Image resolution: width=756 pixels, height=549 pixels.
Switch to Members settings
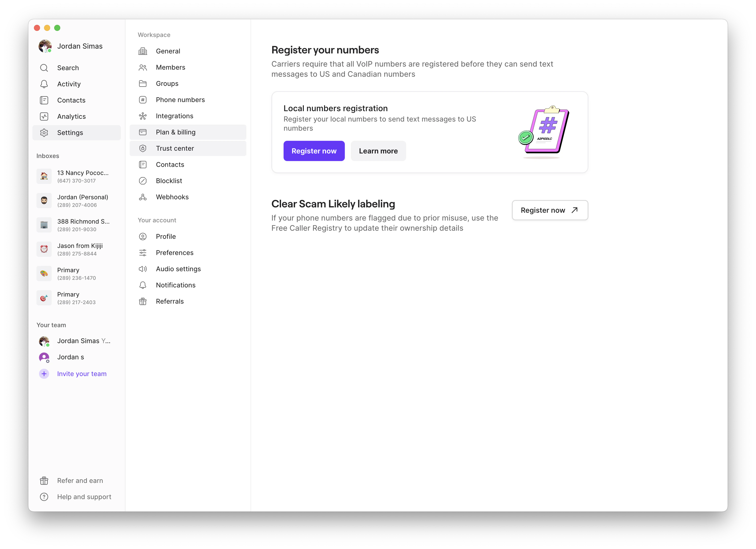[170, 67]
